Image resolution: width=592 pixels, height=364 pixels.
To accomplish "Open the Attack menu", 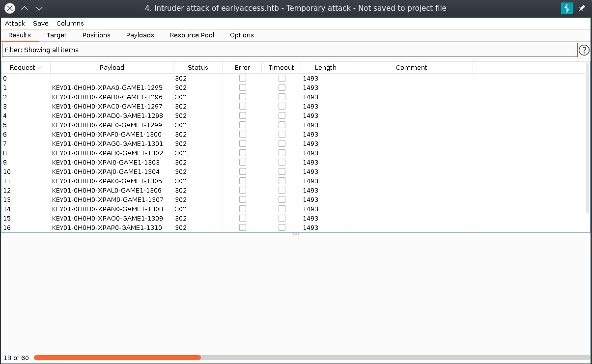I will click(x=15, y=23).
